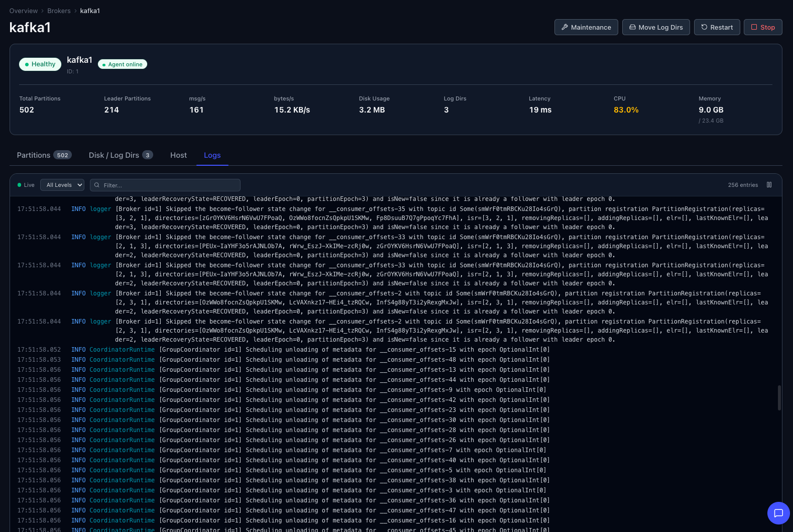Screen dimensions: 793x532
Task: Click the disk icon on Move Log Dirs
Action: click(x=632, y=27)
